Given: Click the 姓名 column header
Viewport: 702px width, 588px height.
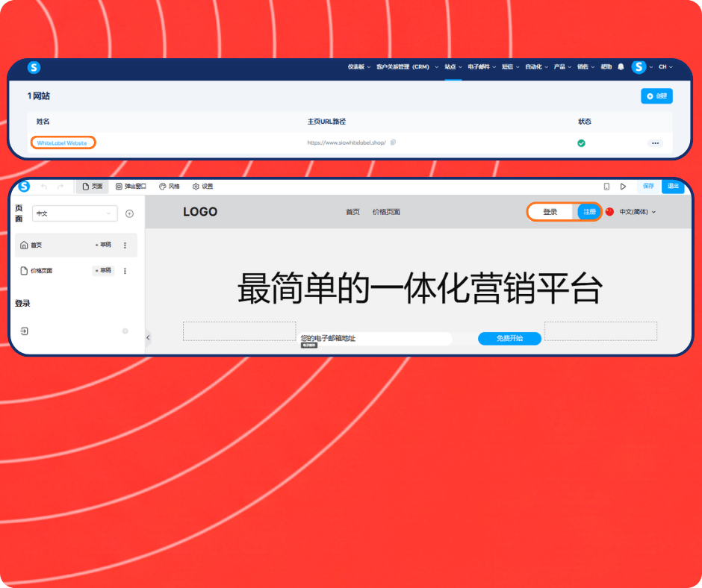Looking at the screenshot, I should 43,122.
